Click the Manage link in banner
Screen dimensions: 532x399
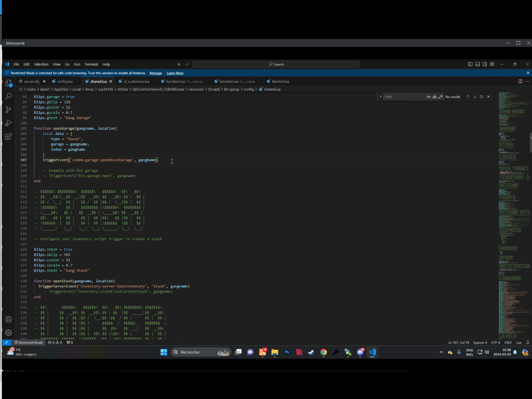tap(156, 73)
